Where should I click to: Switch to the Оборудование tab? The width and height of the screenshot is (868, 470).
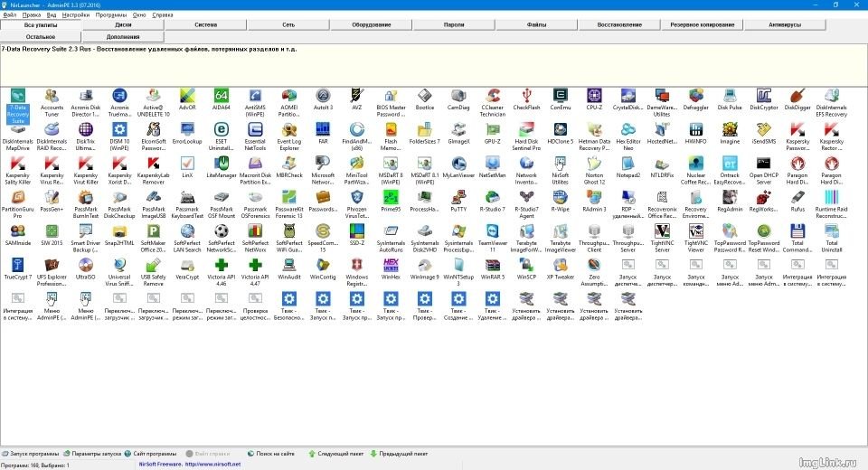pos(371,25)
